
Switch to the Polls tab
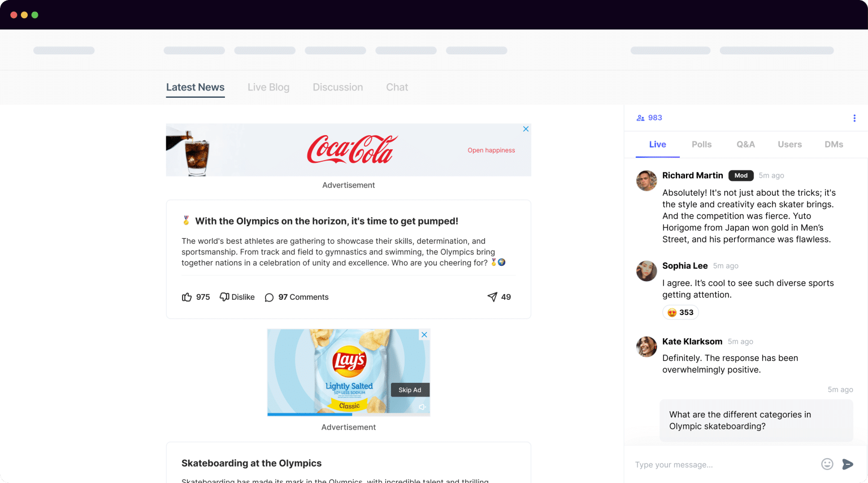click(x=701, y=144)
